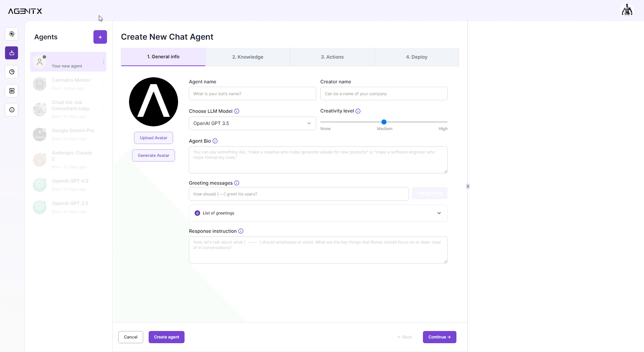Open the top sidebar dashboard icon

(12, 34)
